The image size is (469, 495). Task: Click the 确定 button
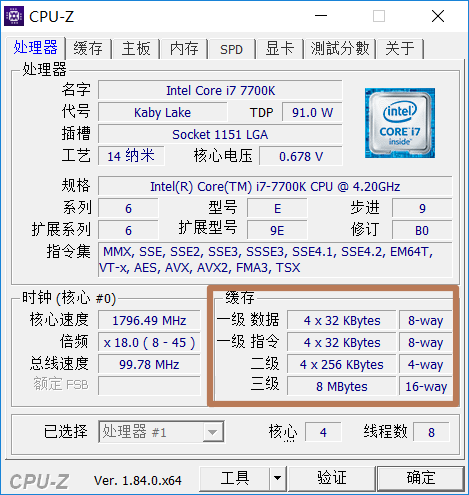click(421, 478)
